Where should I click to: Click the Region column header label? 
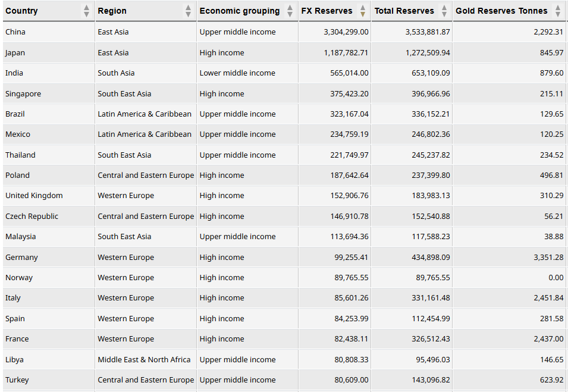click(x=112, y=11)
